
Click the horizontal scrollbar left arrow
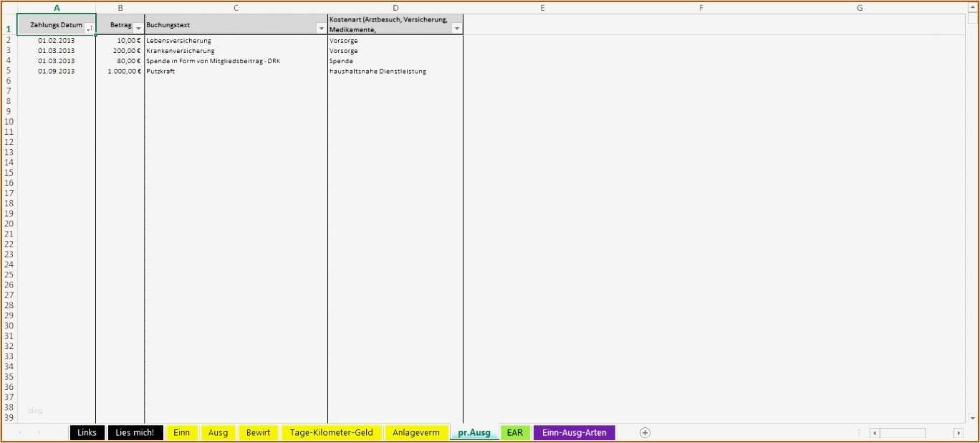(874, 432)
